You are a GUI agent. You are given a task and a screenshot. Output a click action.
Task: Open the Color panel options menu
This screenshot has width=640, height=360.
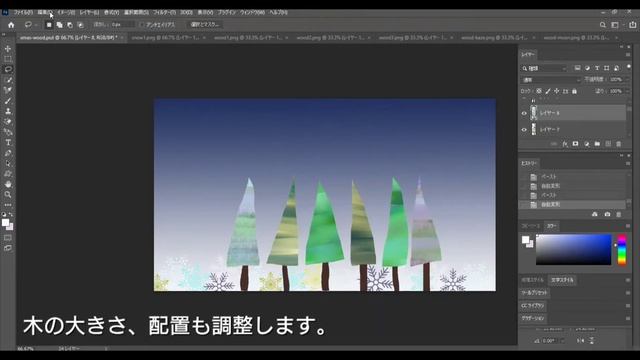[628, 226]
